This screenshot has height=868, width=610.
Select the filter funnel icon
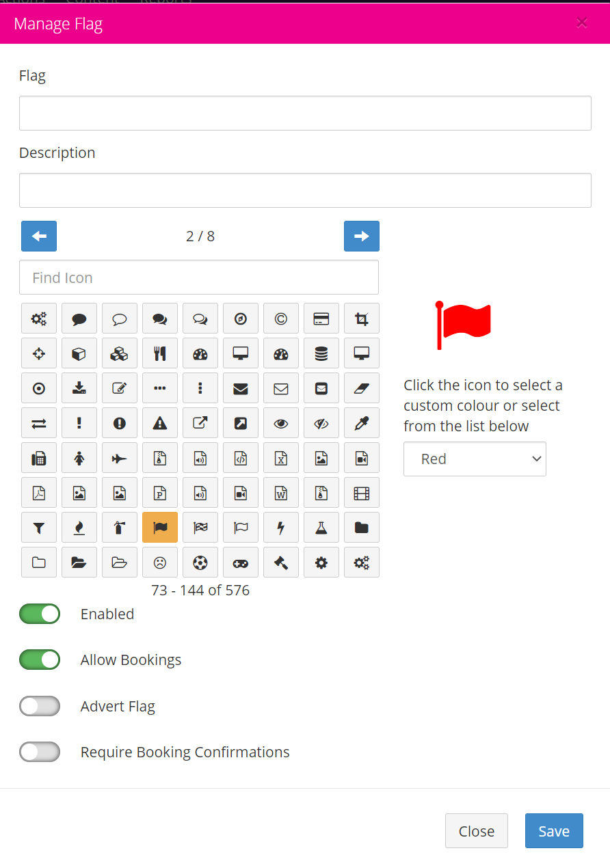tap(39, 528)
